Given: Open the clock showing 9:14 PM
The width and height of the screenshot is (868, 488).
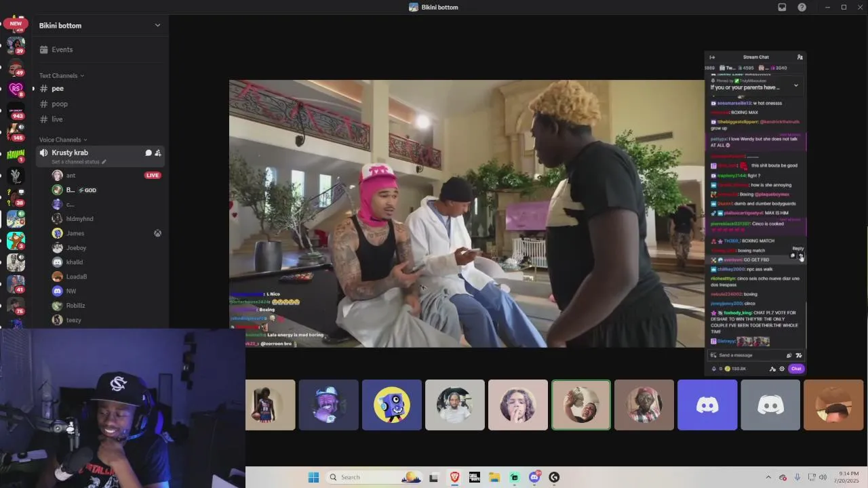Looking at the screenshot, I should point(846,477).
